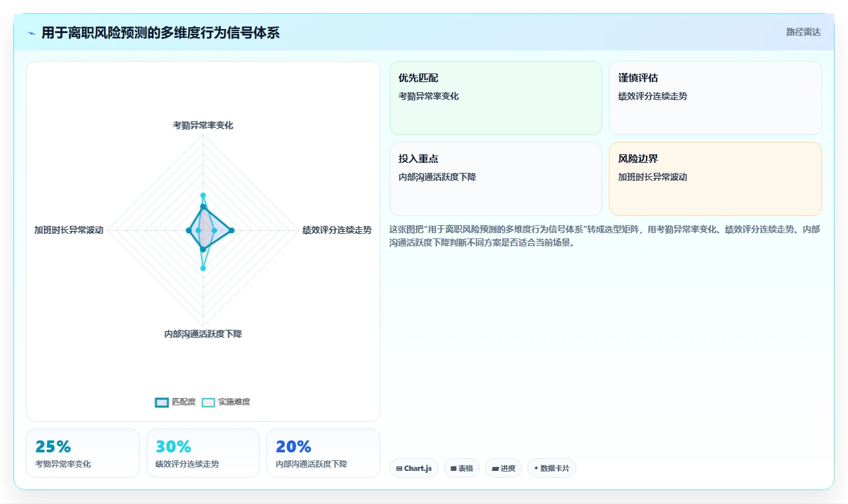Open the 风险边界 card

[x=715, y=179]
